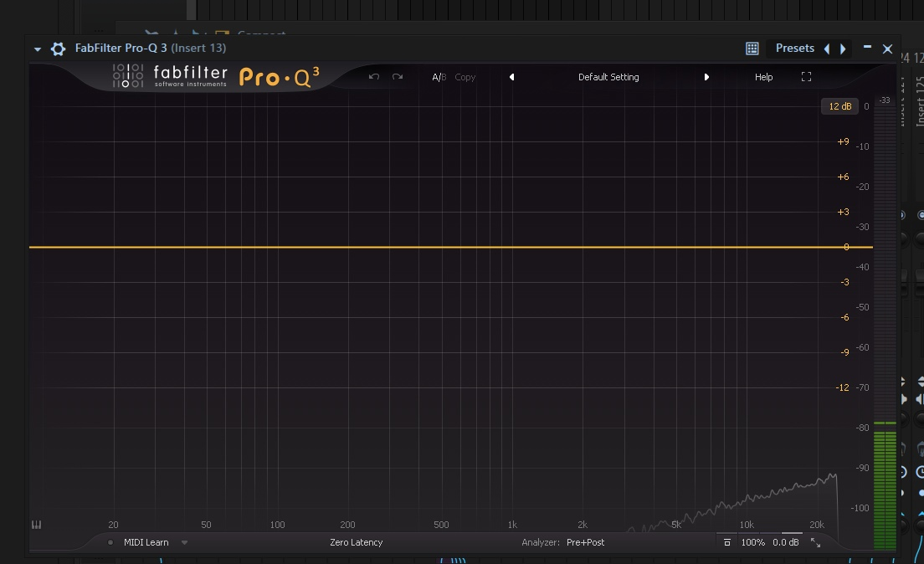Click the 10k frequency axis label
924x564 pixels.
pyautogui.click(x=747, y=525)
